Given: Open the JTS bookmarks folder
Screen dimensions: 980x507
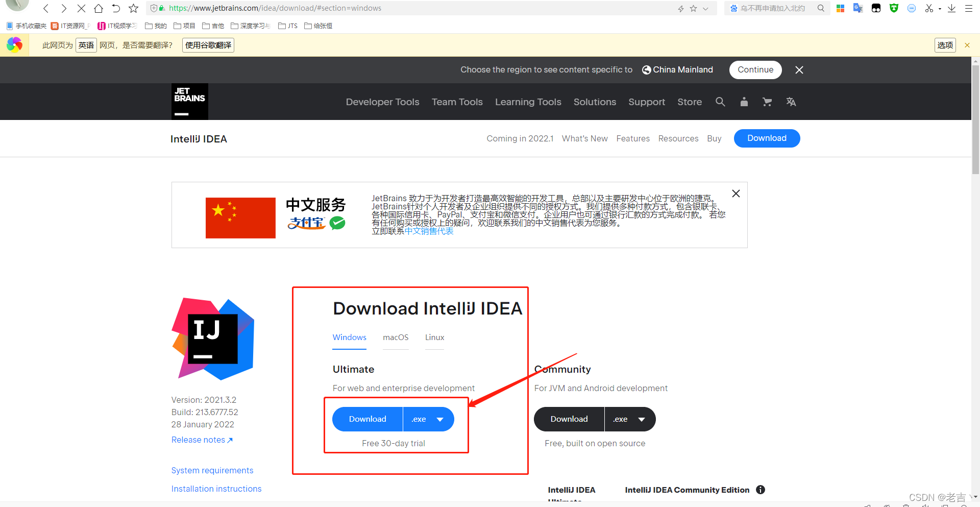Looking at the screenshot, I should coord(288,26).
